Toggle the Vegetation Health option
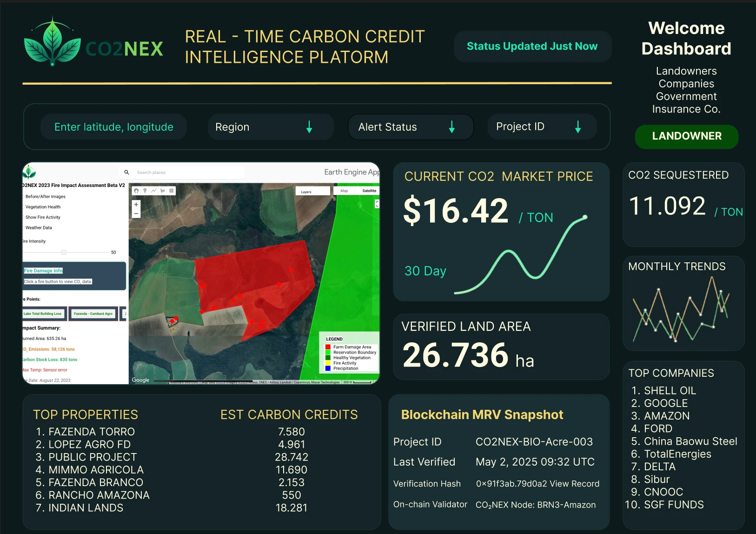Viewport: 756px width, 534px height. (43, 207)
